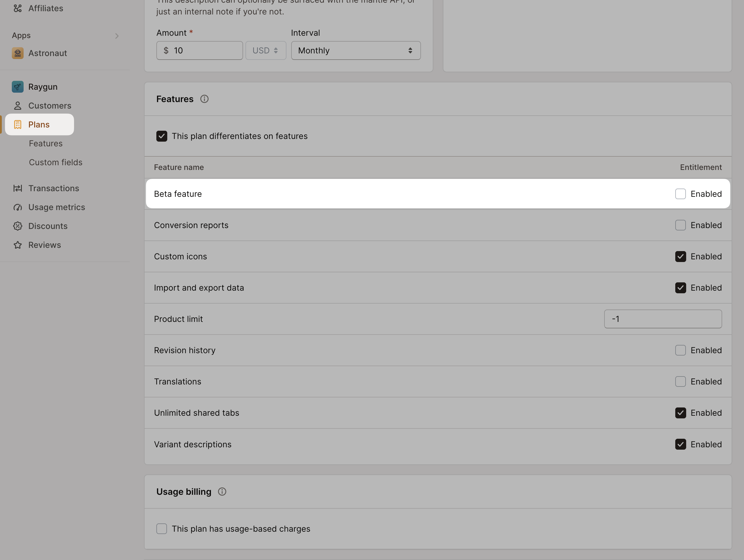Open the Astronaut app icon
Viewport: 744px width, 560px height.
click(17, 53)
